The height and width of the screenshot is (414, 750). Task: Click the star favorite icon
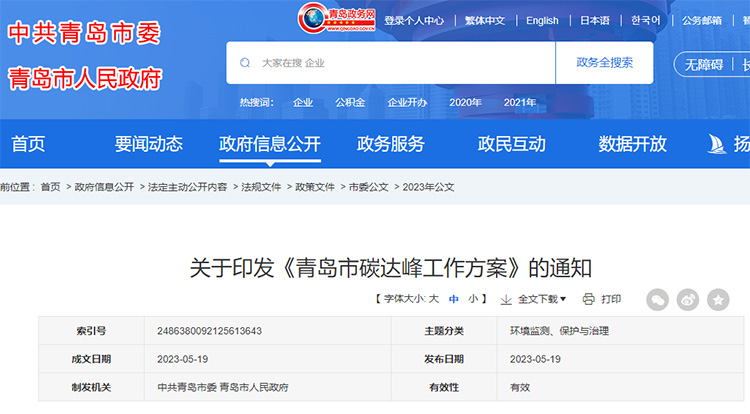[x=718, y=299]
